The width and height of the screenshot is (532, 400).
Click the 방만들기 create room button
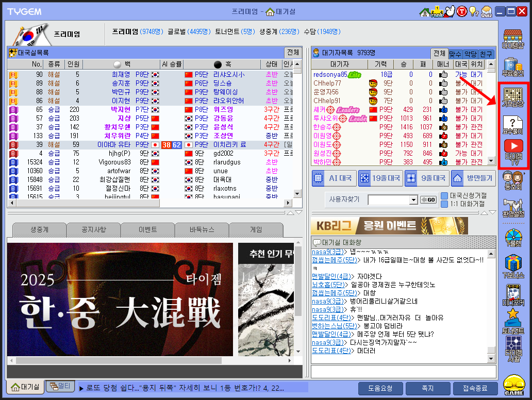(473, 178)
